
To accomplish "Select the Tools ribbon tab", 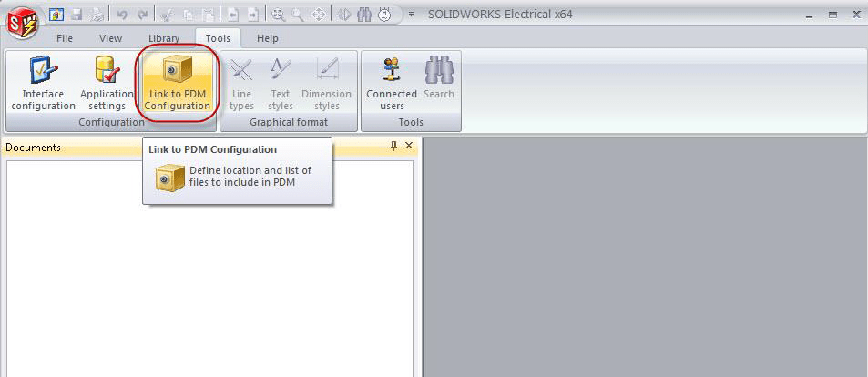I will tap(218, 38).
